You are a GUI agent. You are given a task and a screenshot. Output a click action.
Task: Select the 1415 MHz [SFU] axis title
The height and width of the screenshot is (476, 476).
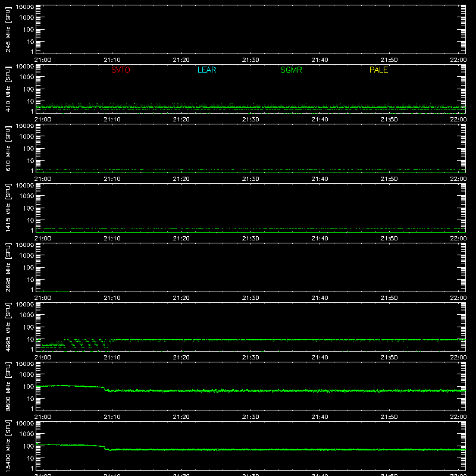click(8, 208)
